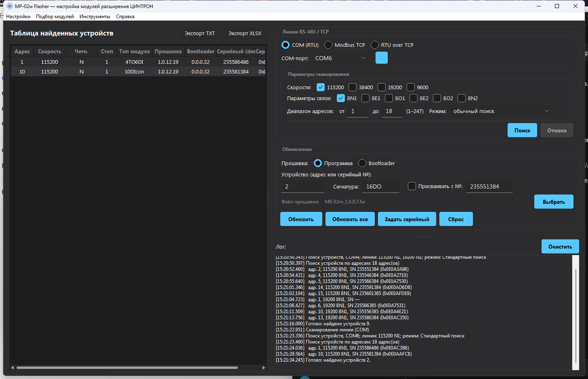Click the horizontal scrollbar under the device table

(x=127, y=368)
